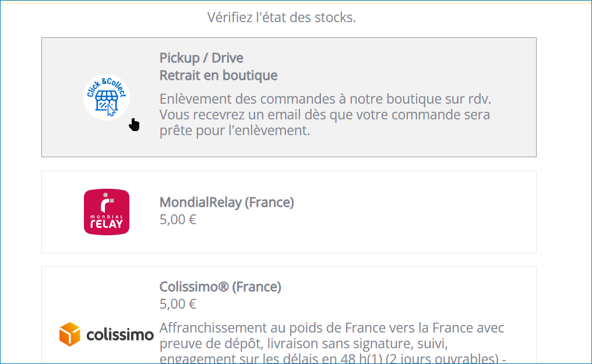
Task: Click the Colissimo 'Affranchissement au poids' description
Action: [x=332, y=343]
